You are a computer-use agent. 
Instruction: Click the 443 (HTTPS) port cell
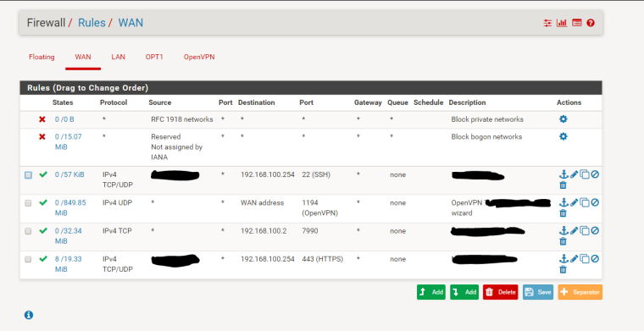[322, 259]
